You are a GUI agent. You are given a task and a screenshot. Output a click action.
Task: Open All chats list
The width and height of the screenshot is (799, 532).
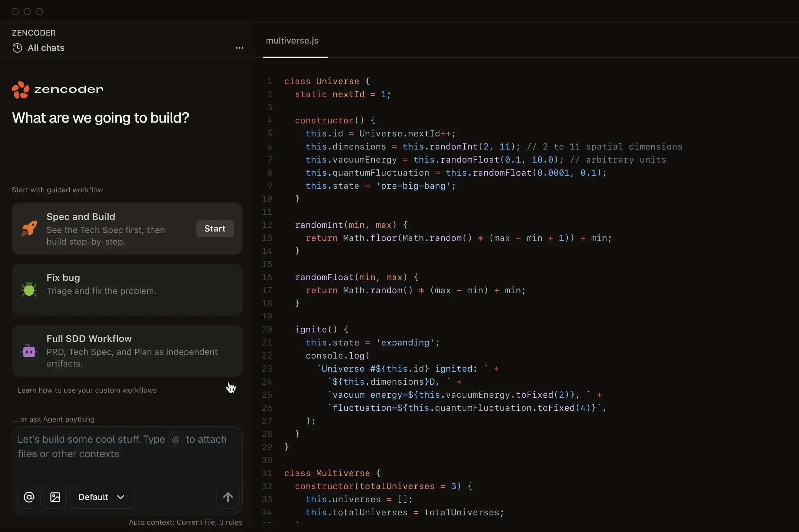[x=46, y=48]
